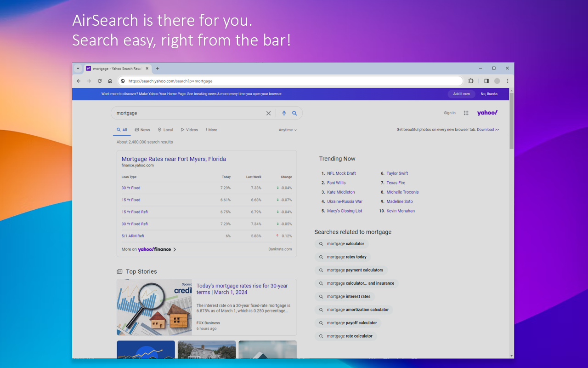This screenshot has width=588, height=368.
Task: Click Fani Willis trending item
Action: tap(336, 183)
